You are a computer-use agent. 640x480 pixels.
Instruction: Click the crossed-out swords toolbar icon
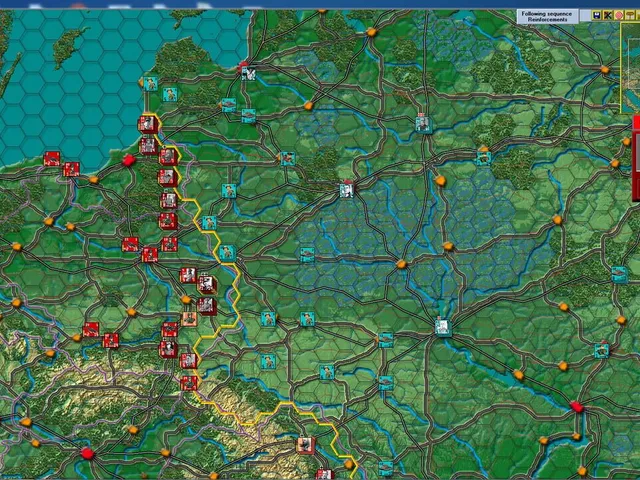tap(608, 16)
